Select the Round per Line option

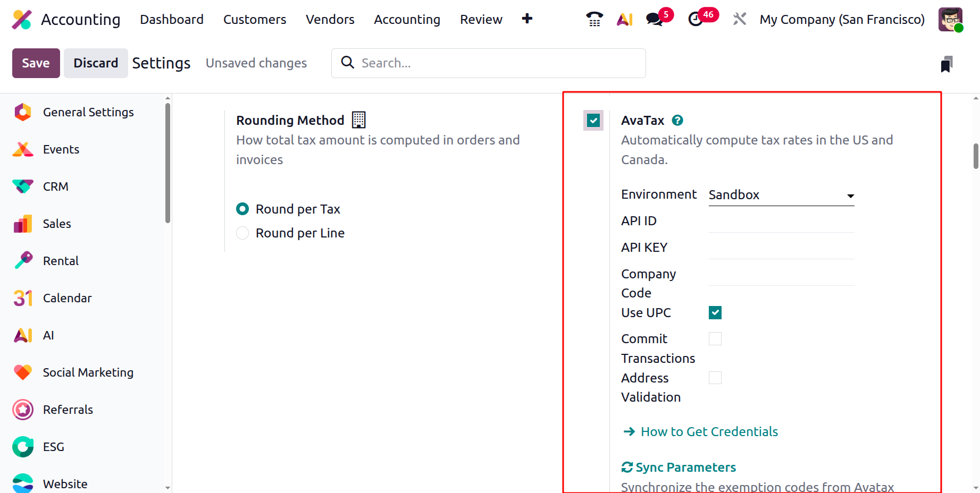(242, 233)
